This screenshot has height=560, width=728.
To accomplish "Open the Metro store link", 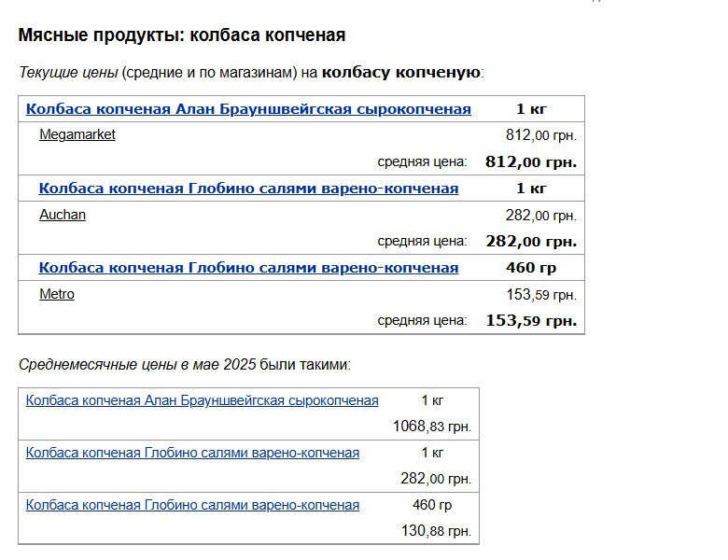I will pos(57,294).
